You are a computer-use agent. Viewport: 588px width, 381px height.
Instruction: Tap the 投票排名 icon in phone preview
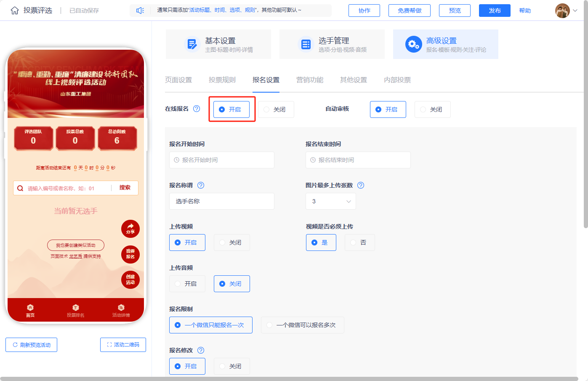coord(76,308)
